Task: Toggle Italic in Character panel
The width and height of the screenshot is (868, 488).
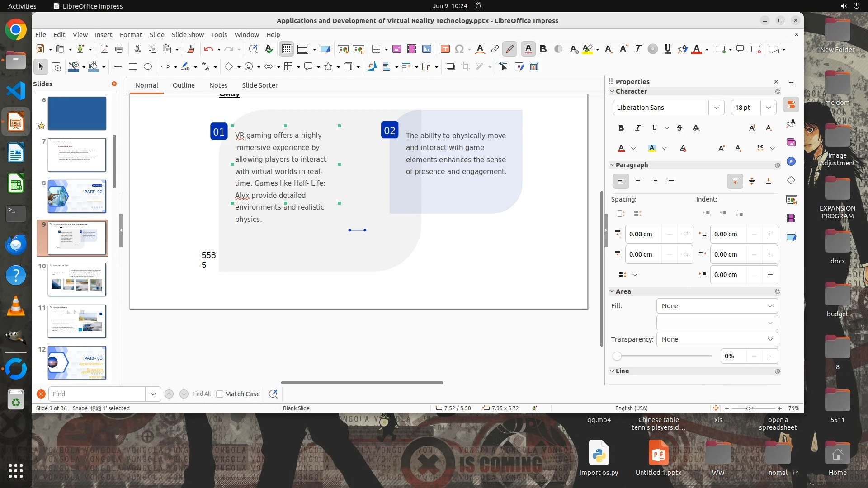Action: click(638, 128)
